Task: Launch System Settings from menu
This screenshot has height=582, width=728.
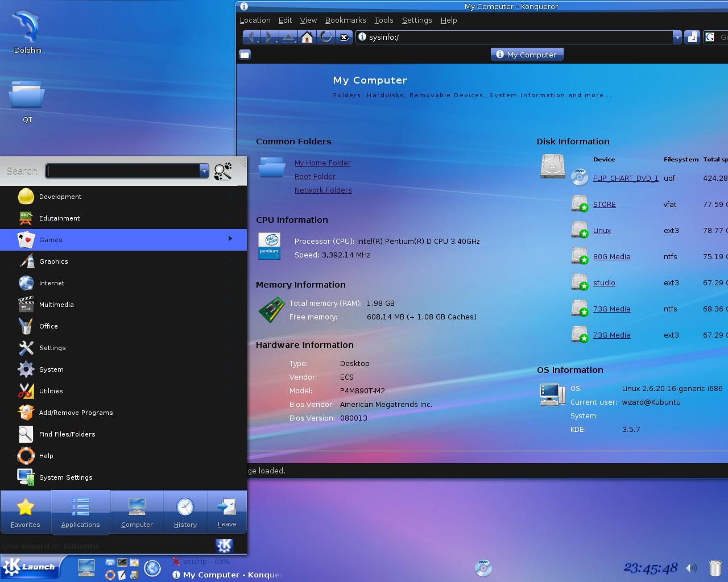Action: [123, 477]
